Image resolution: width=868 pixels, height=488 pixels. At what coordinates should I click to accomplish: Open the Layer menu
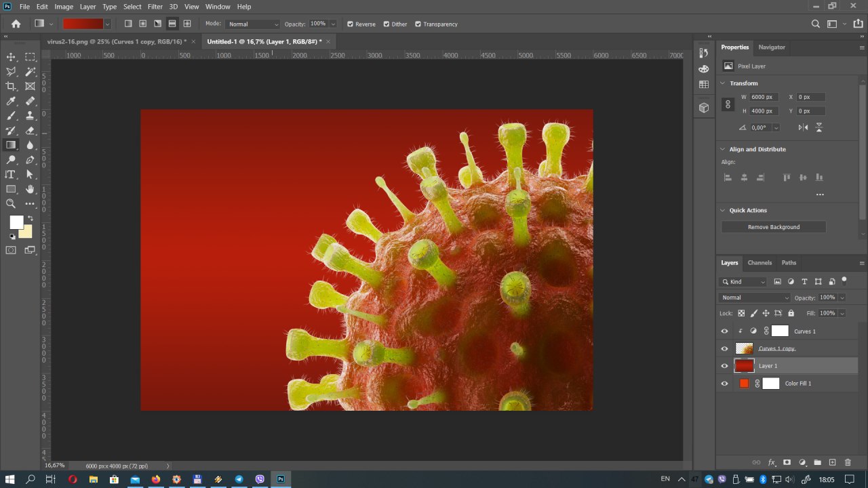coord(88,7)
